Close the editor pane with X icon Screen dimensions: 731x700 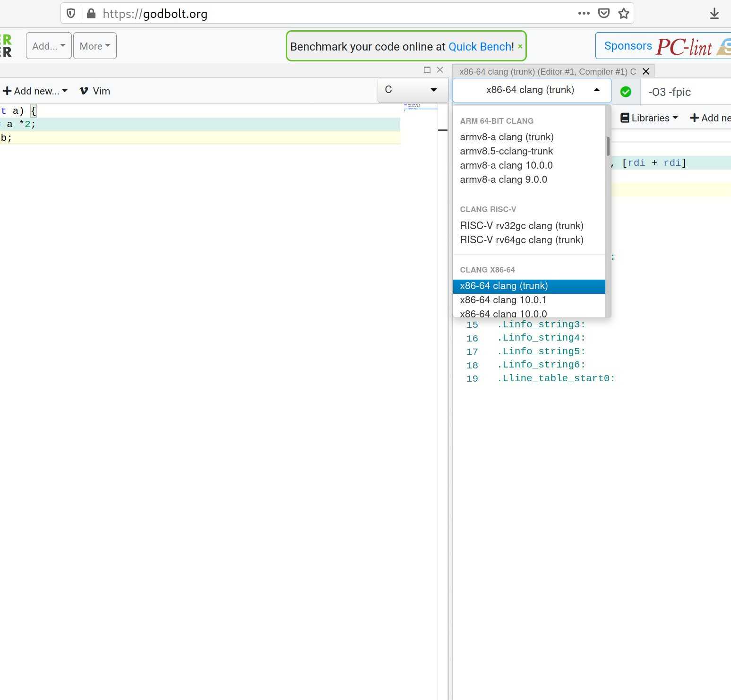(x=440, y=70)
